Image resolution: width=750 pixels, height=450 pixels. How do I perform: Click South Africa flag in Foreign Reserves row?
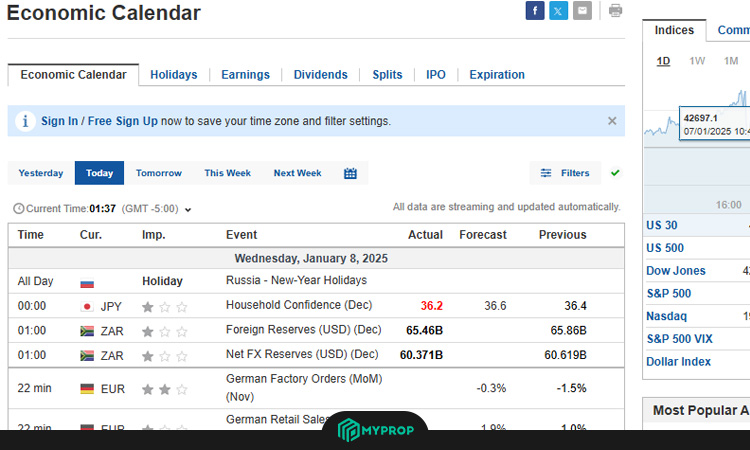(x=87, y=331)
